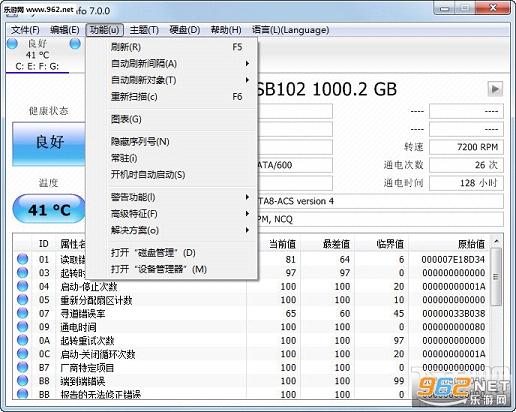
Task: Expand 警告功能(l) submenu
Action: pyautogui.click(x=171, y=197)
